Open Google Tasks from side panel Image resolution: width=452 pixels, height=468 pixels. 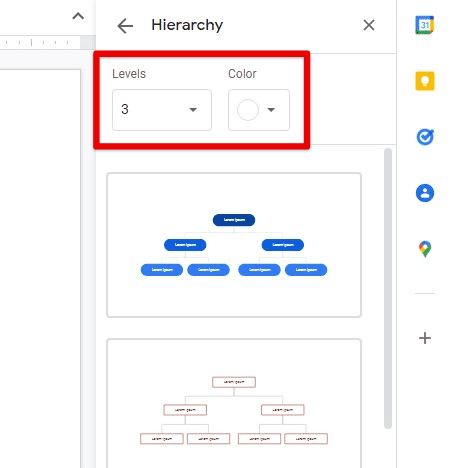(425, 137)
